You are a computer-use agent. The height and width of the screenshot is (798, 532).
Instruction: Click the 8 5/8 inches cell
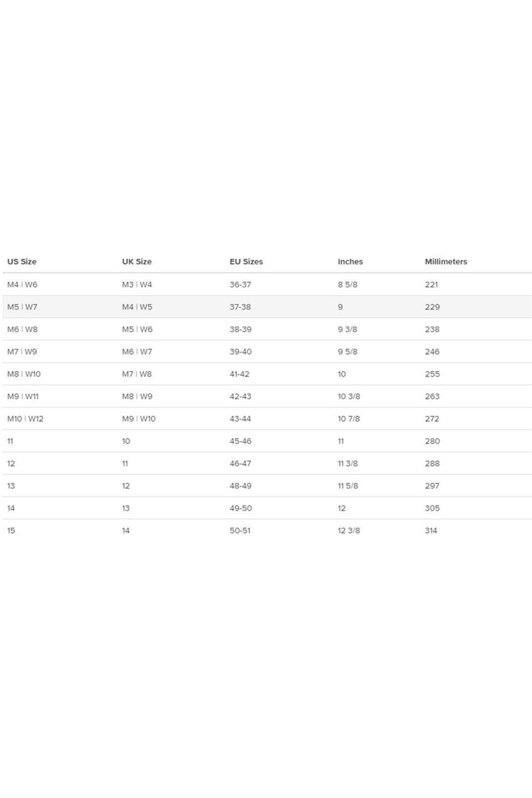[348, 285]
